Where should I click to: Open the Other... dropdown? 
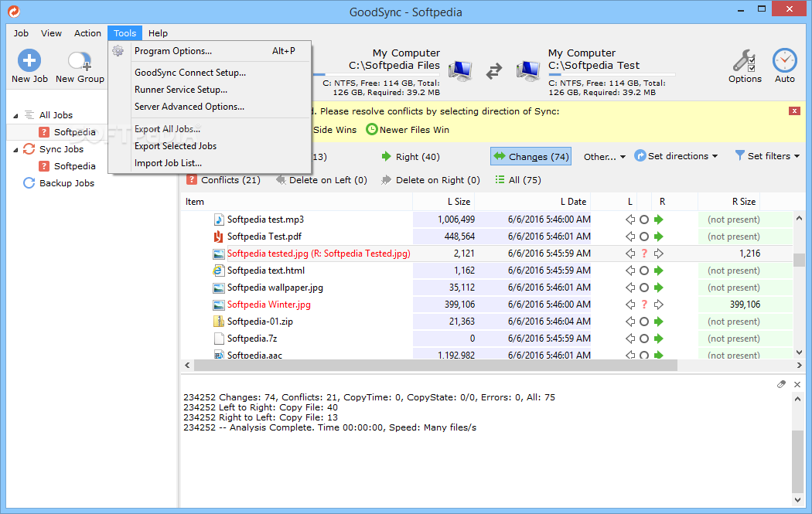tap(604, 156)
